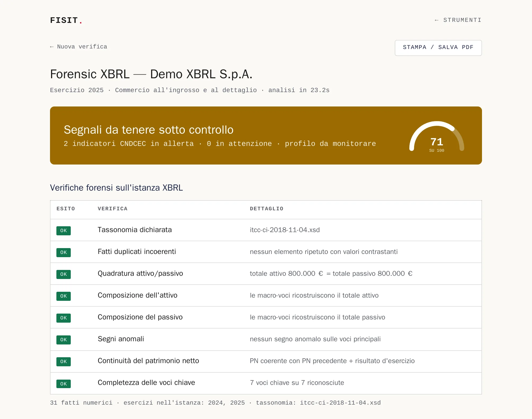The width and height of the screenshot is (532, 419).
Task: Select Fatti duplicati incoerenti row label
Action: pos(137,252)
